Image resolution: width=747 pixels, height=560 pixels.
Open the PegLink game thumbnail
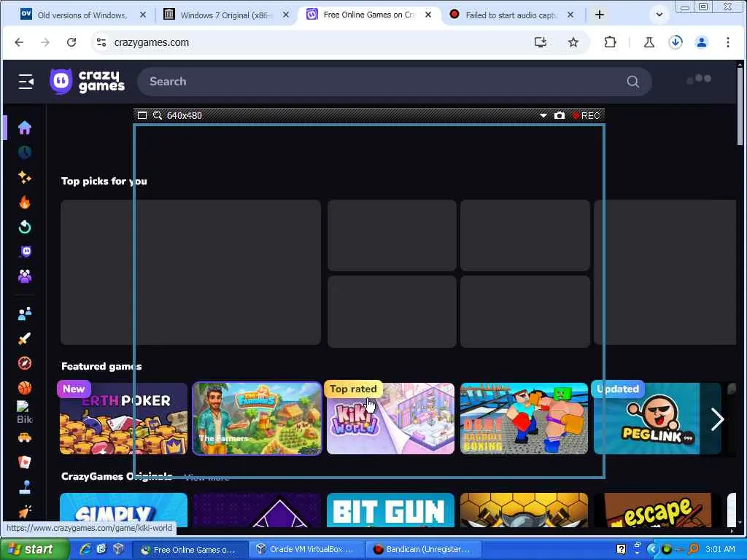click(x=657, y=418)
